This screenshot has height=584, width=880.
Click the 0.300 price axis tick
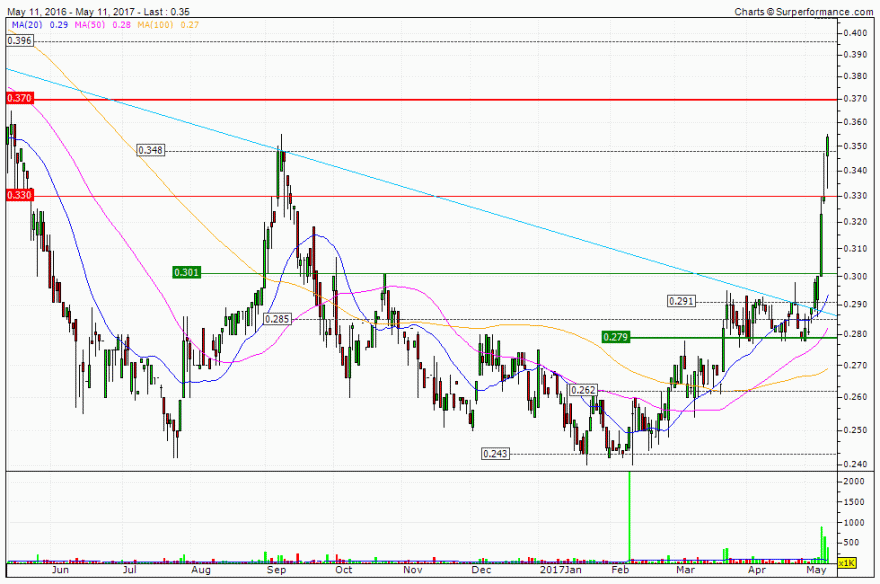click(x=855, y=276)
